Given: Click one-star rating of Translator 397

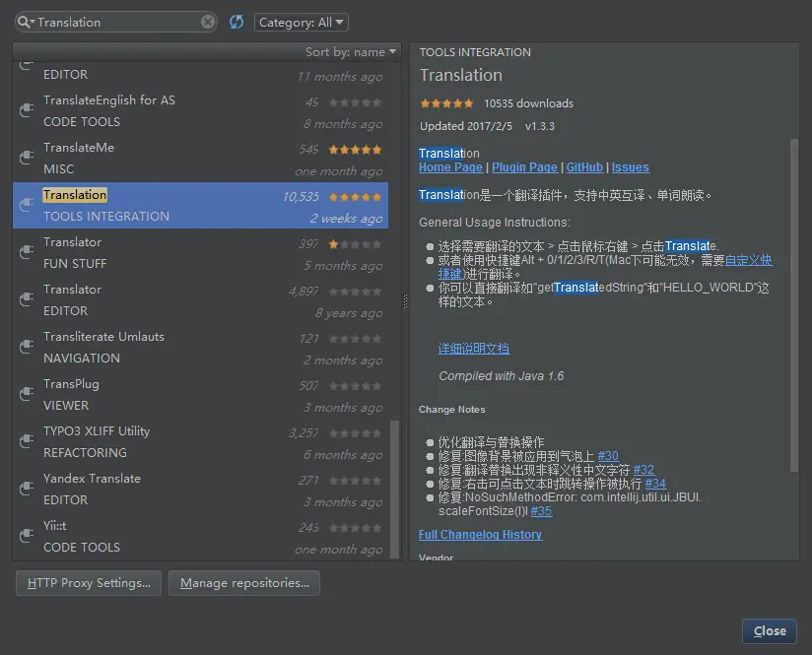Looking at the screenshot, I should (355, 244).
